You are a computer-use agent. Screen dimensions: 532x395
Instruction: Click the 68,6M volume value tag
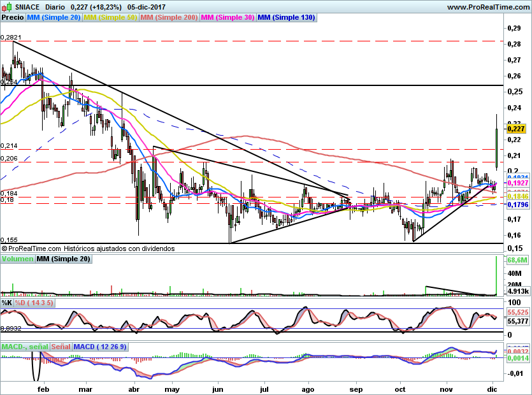pos(517,261)
